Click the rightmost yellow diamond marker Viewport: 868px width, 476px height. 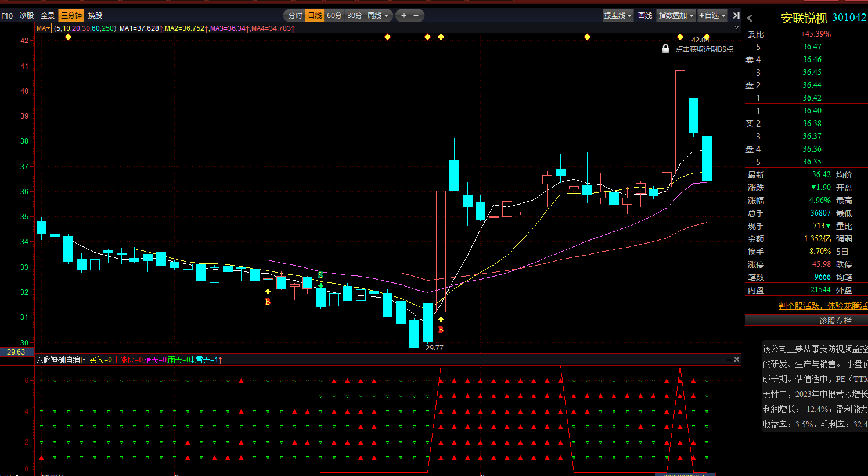[707, 37]
